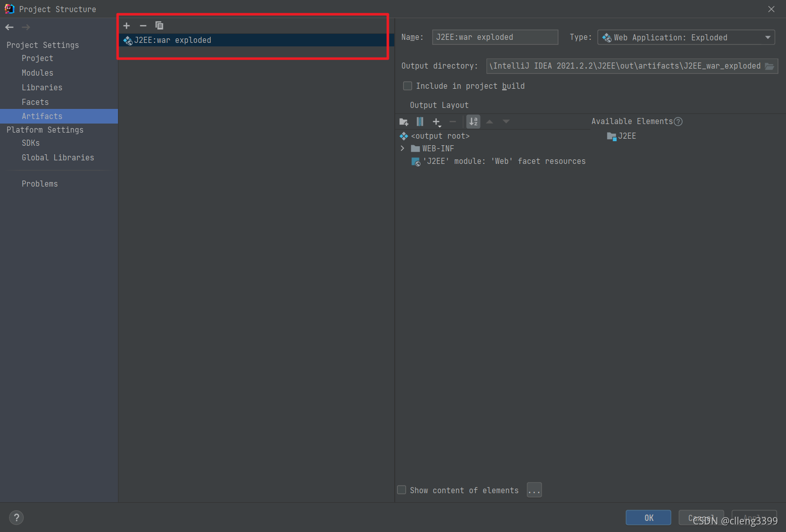The height and width of the screenshot is (532, 786).
Task: Open SDKs platform settings
Action: (31, 143)
